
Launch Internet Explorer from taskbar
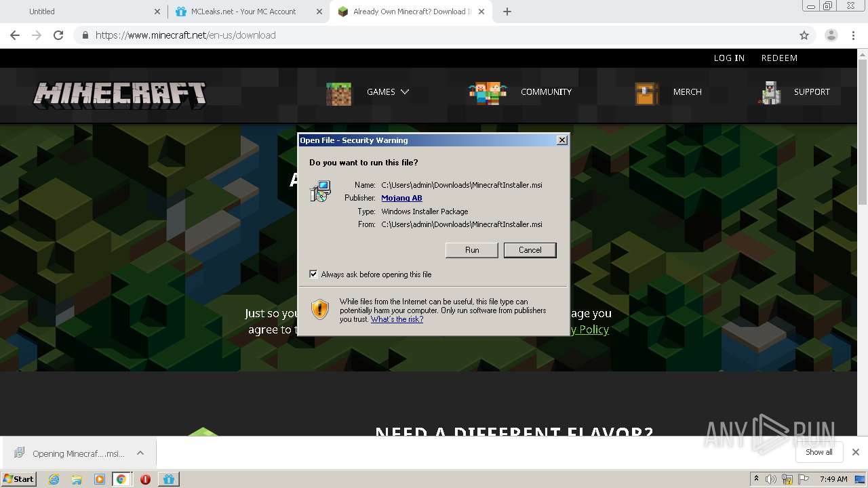click(x=54, y=479)
